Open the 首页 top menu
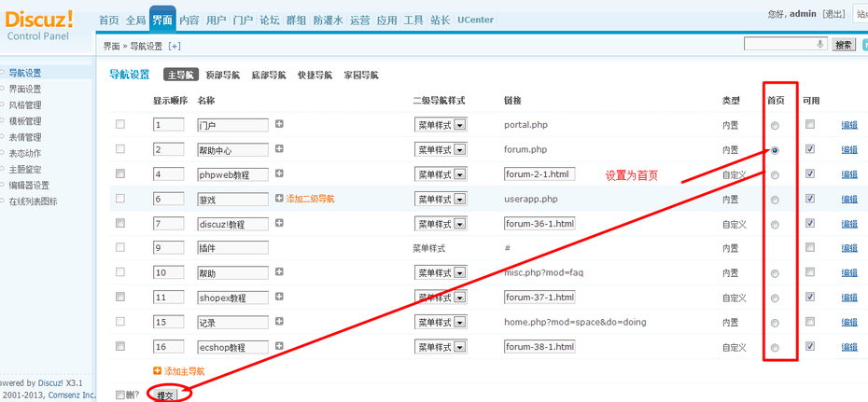 pos(109,20)
